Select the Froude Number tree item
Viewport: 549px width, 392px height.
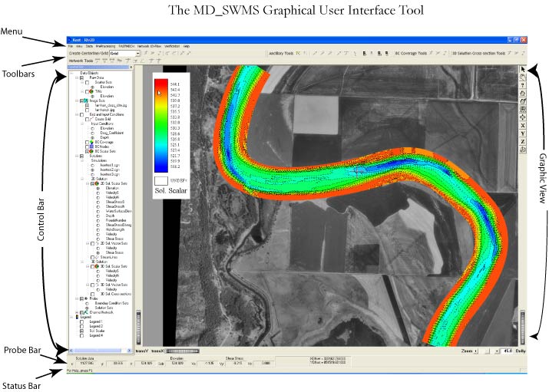pos(111,219)
